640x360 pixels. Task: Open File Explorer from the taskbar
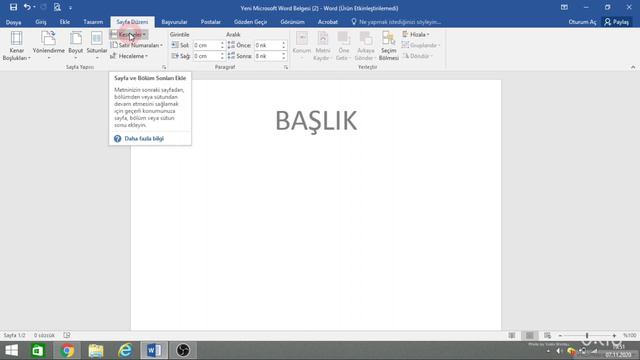tap(96, 351)
